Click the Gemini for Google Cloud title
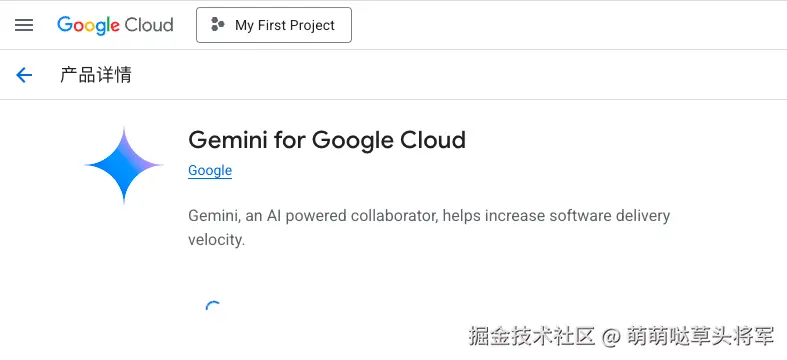 (x=327, y=140)
